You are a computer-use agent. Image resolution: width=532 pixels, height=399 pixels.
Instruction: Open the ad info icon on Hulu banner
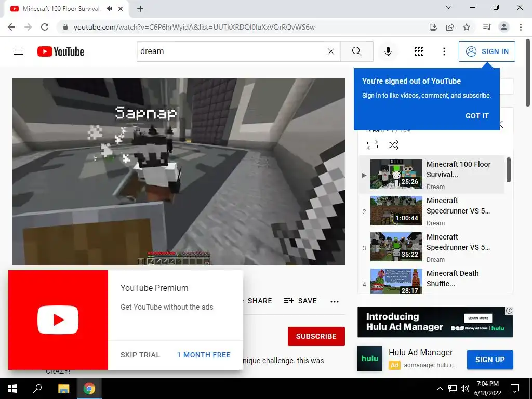pyautogui.click(x=509, y=311)
